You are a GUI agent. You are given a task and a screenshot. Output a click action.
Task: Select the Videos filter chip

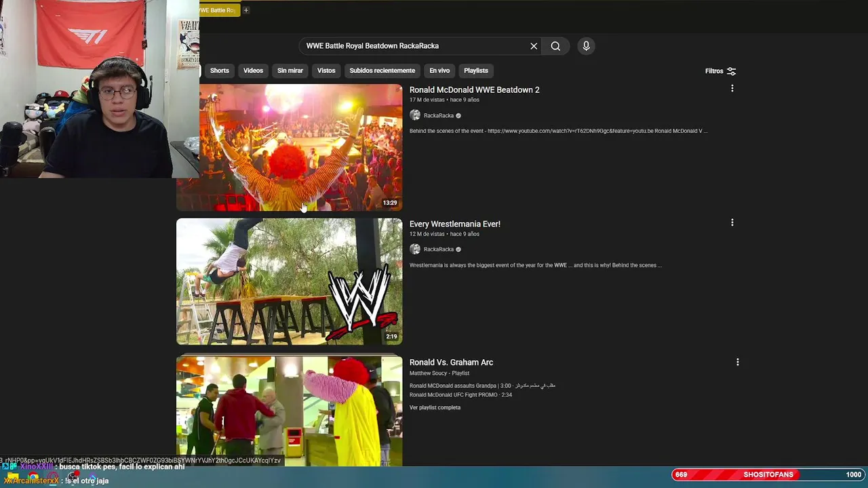click(253, 70)
